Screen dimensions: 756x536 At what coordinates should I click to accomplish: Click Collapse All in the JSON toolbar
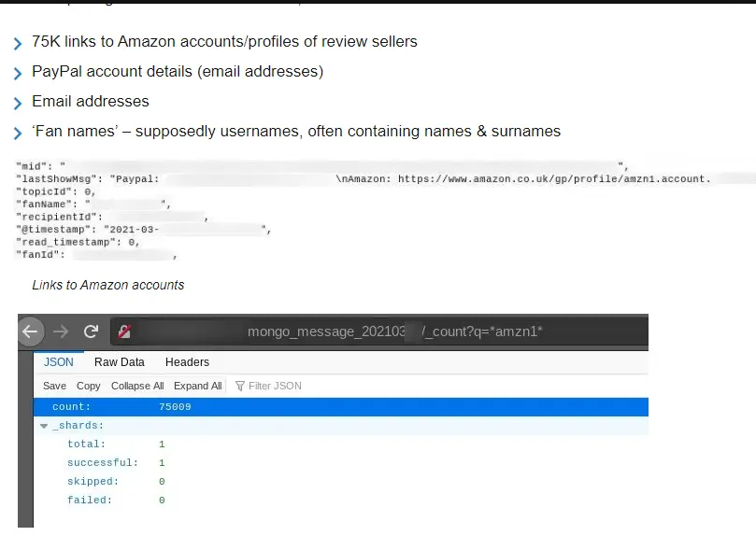pos(137,386)
